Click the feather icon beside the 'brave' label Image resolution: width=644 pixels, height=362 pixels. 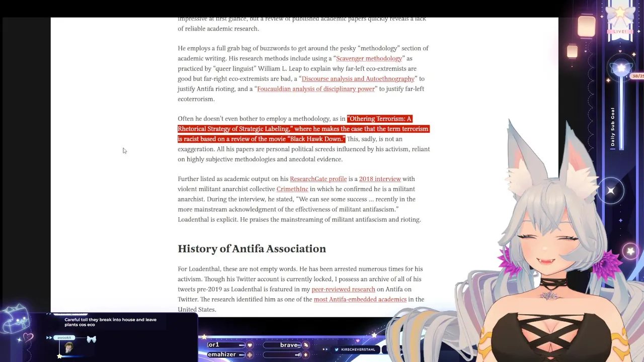(x=305, y=345)
